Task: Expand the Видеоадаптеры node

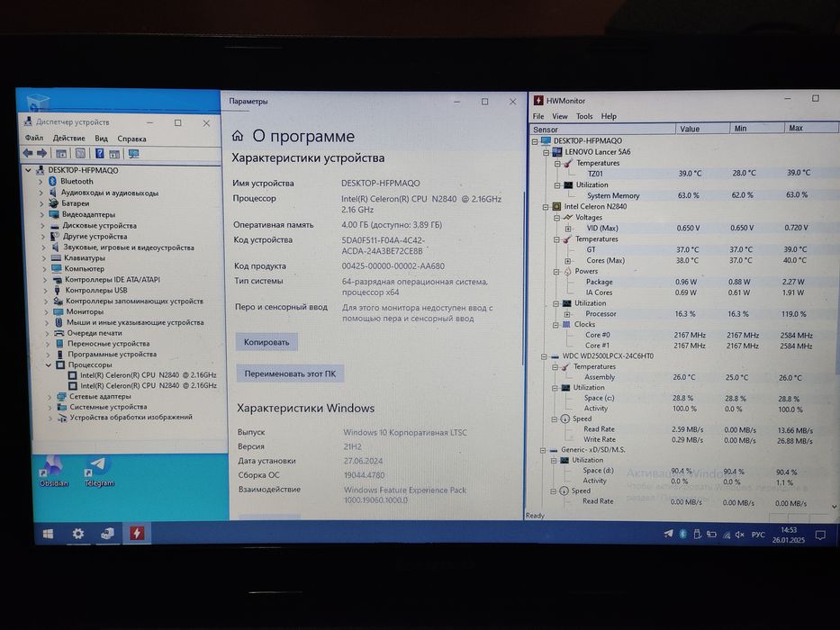Action: click(x=41, y=214)
